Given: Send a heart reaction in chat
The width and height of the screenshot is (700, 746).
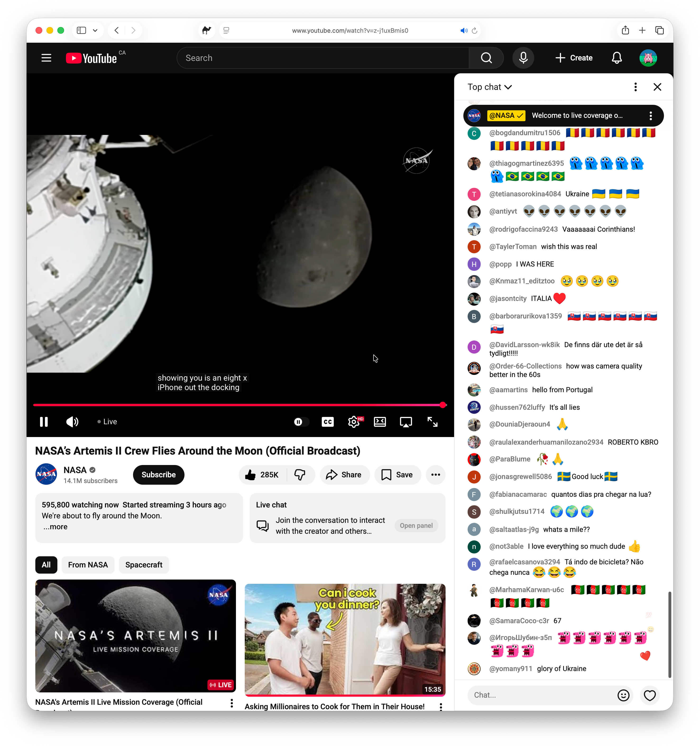Looking at the screenshot, I should [x=650, y=695].
